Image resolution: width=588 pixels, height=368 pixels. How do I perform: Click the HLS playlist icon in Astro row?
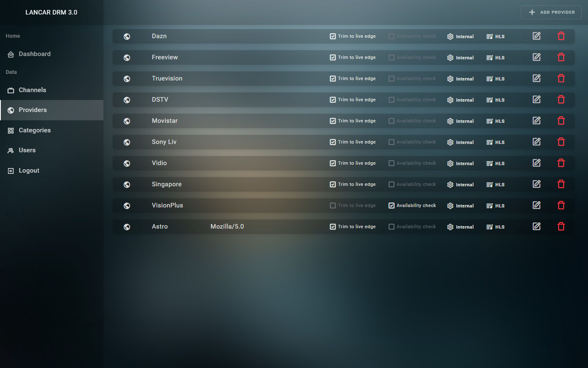tap(490, 227)
